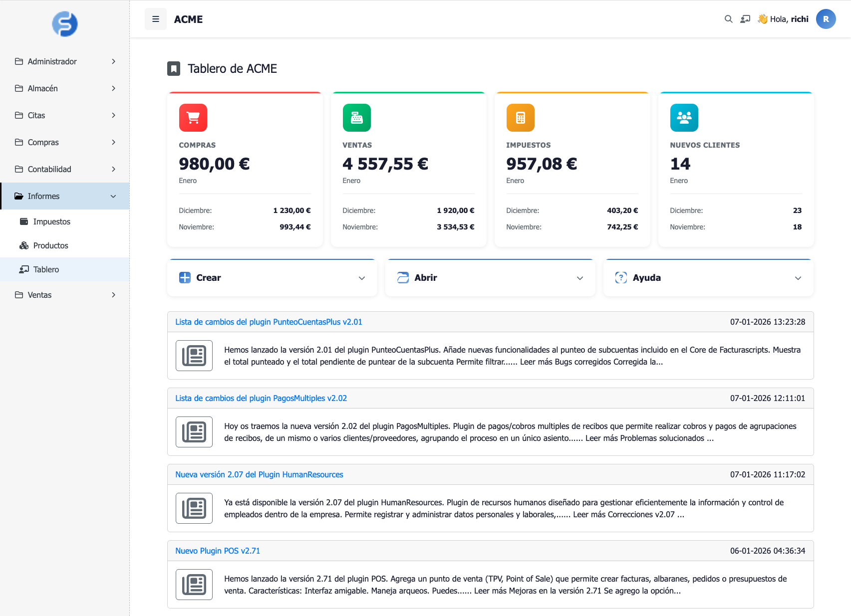
Task: Click the dashboard icon in top bar
Action: (x=745, y=19)
